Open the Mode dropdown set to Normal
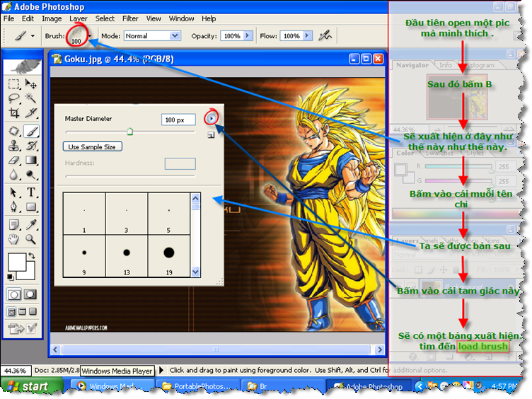 click(152, 35)
